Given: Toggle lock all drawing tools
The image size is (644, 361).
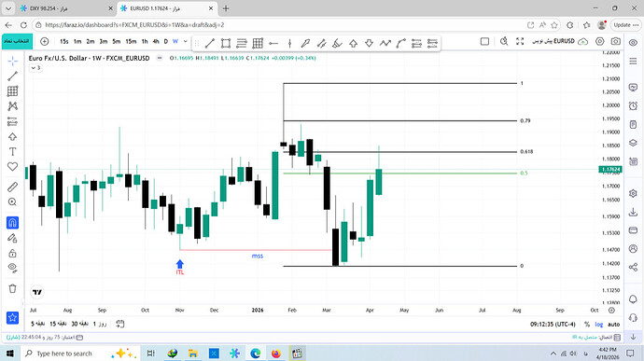Looking at the screenshot, I should click(x=13, y=253).
